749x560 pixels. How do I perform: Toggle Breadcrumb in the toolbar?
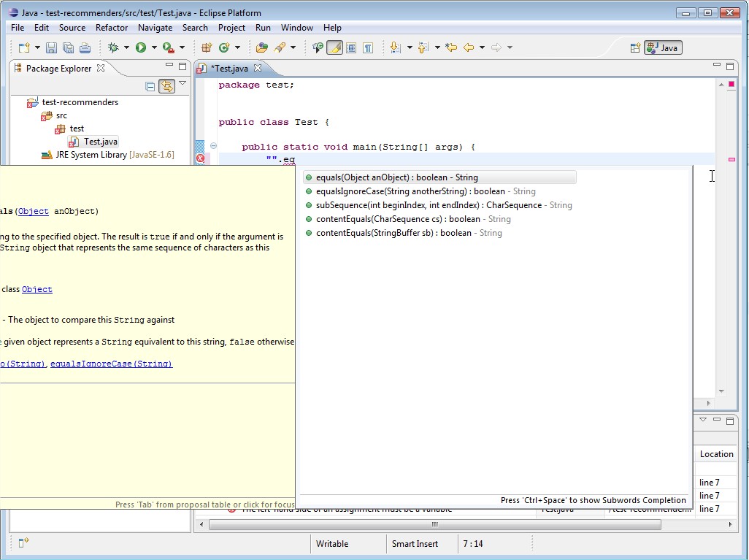coord(317,47)
